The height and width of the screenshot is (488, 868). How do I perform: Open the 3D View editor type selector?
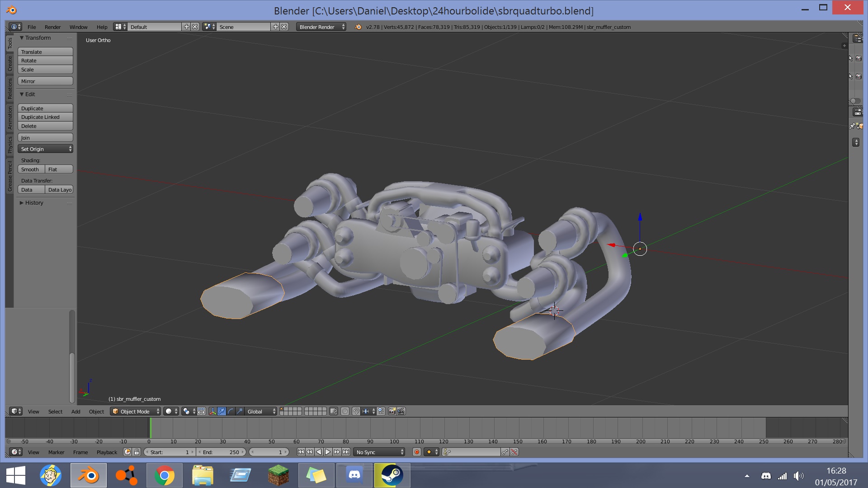coord(16,411)
